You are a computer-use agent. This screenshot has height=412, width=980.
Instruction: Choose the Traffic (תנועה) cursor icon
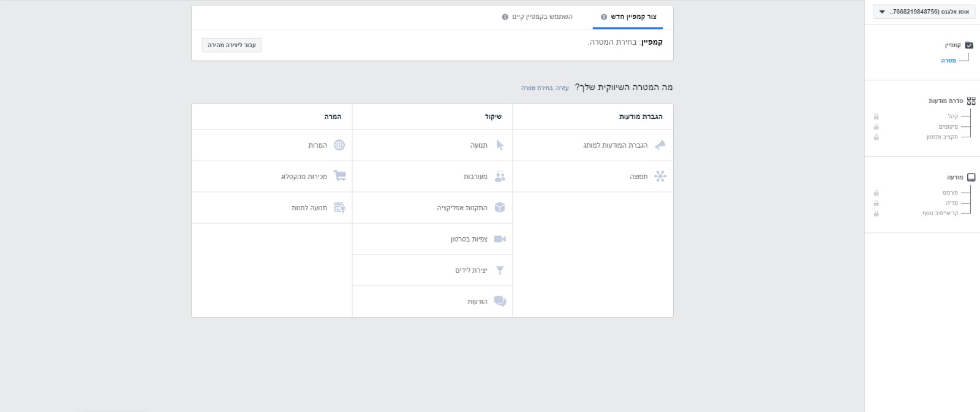click(x=500, y=145)
